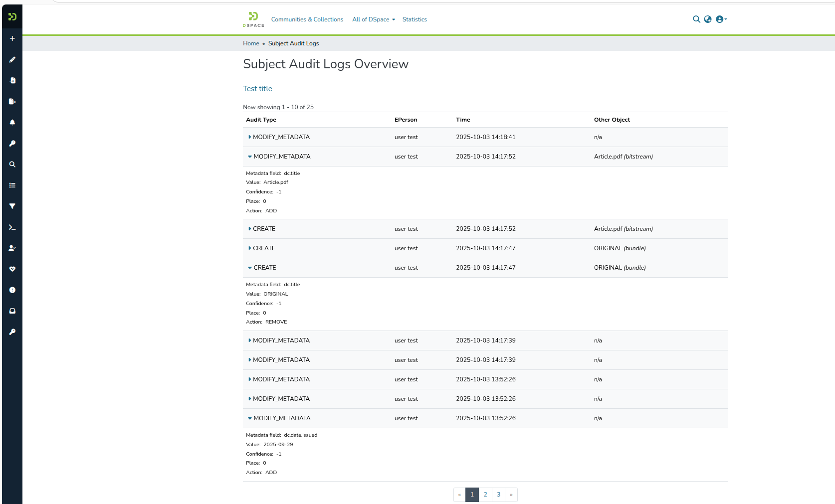The image size is (835, 504).
Task: Click the search magnifier in top header
Action: 696,19
